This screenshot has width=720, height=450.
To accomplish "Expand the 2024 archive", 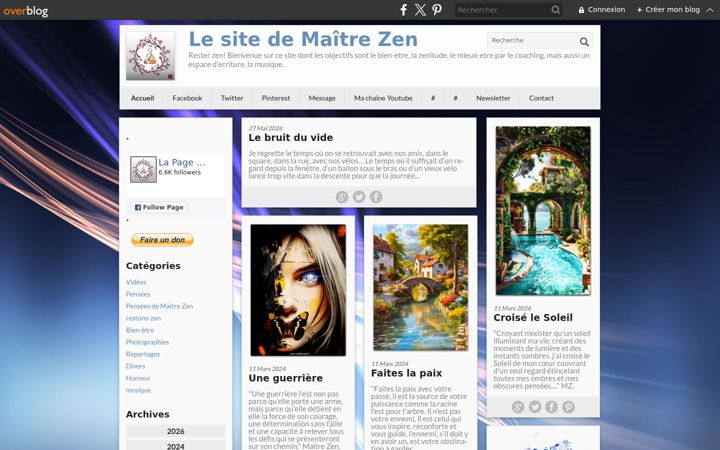I will [175, 446].
